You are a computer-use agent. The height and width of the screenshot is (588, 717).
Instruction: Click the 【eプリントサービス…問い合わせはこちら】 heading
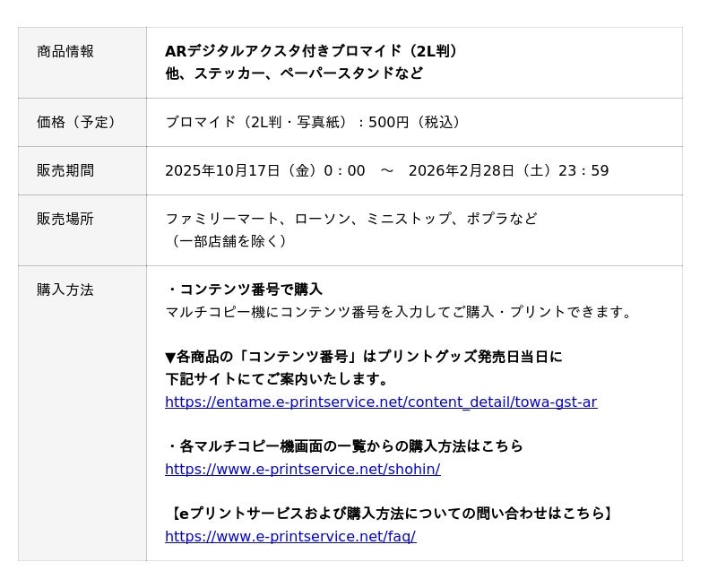tap(391, 514)
